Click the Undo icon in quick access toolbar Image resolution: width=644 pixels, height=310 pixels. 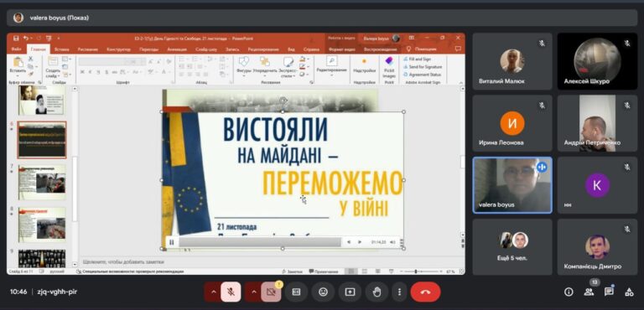(26, 39)
